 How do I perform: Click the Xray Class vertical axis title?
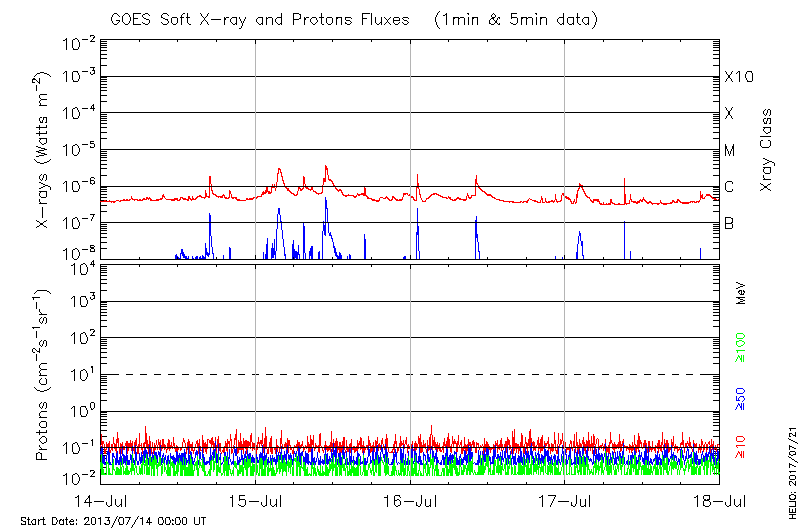(x=767, y=148)
